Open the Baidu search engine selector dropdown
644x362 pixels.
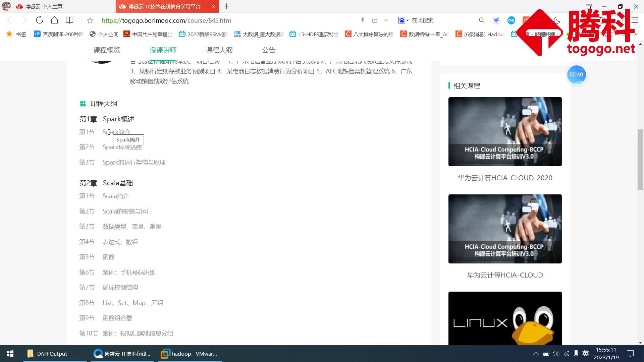pos(403,20)
